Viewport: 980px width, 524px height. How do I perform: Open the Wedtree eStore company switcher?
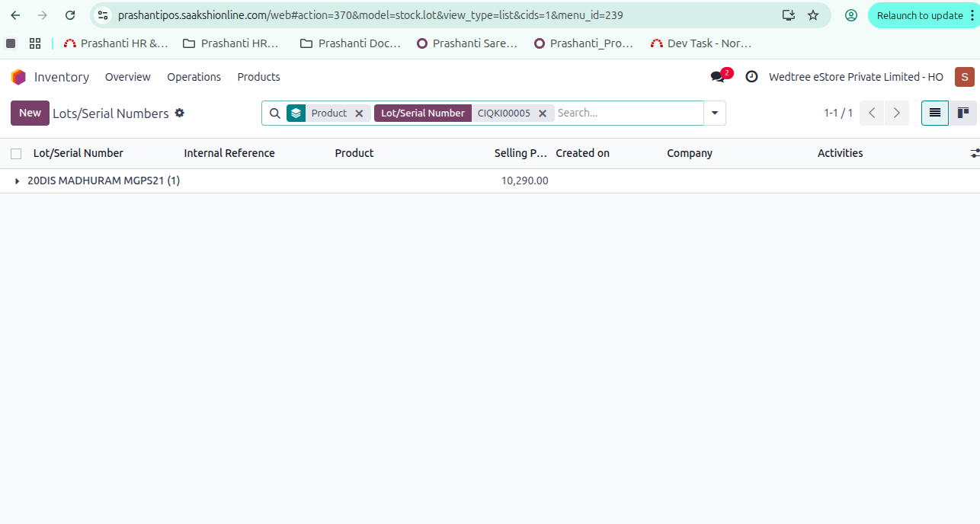point(856,77)
